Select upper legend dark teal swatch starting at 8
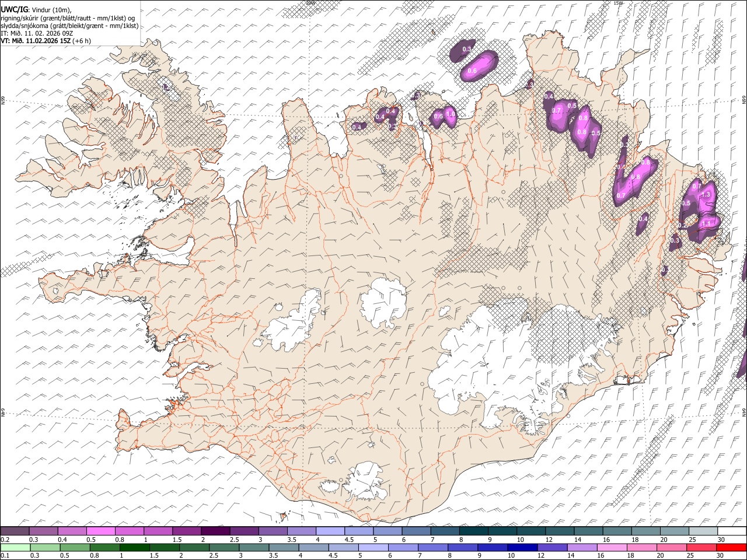 [473, 531]
